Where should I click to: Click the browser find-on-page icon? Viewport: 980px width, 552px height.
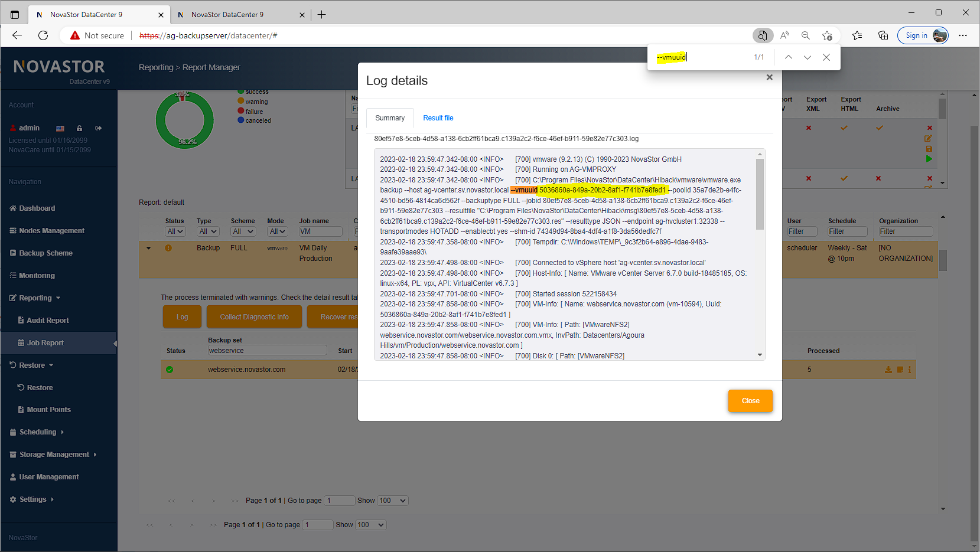(x=763, y=35)
